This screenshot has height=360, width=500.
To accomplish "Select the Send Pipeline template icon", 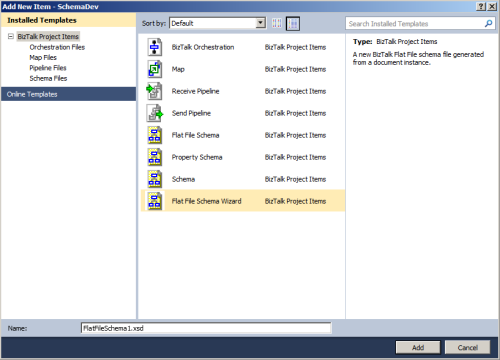I will click(155, 113).
